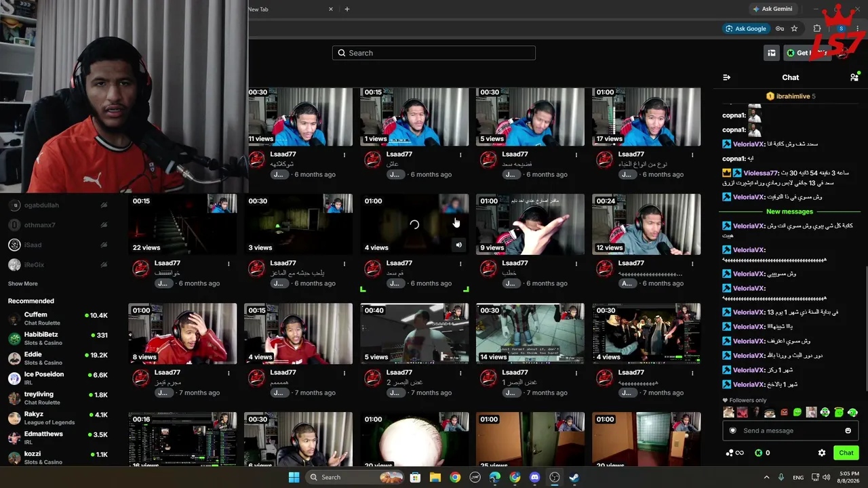Jump to New messages in chat
This screenshot has height=488, width=868.
[789, 211]
